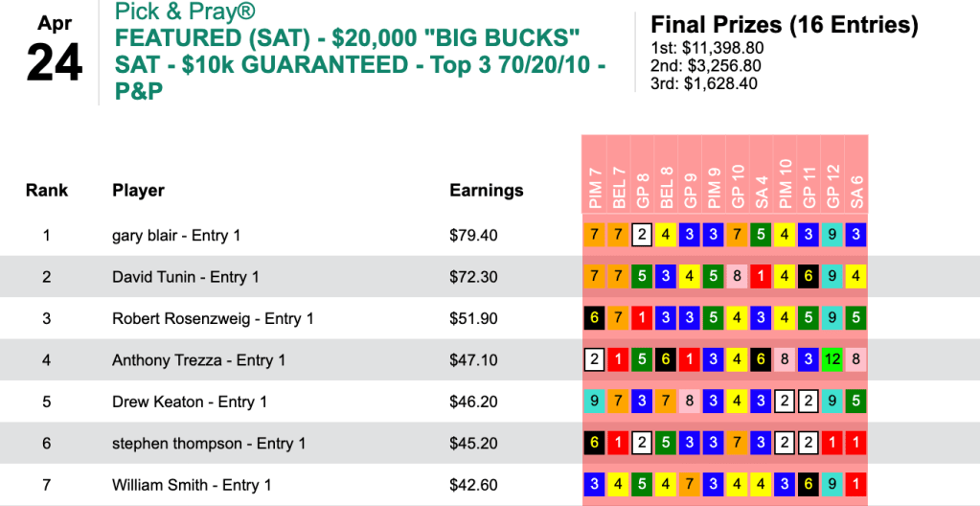Click Anthony Trezza - Entry 1 player name
Screen dimensions: 980x506
(x=198, y=359)
